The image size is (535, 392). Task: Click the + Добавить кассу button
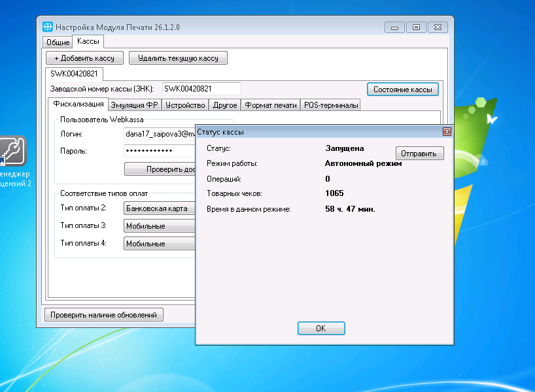[x=84, y=58]
